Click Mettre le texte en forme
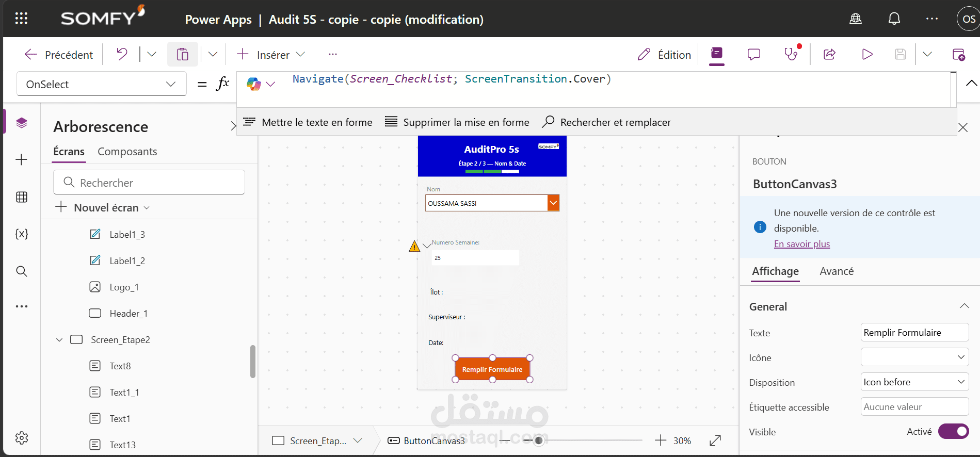The width and height of the screenshot is (980, 457). coord(308,122)
